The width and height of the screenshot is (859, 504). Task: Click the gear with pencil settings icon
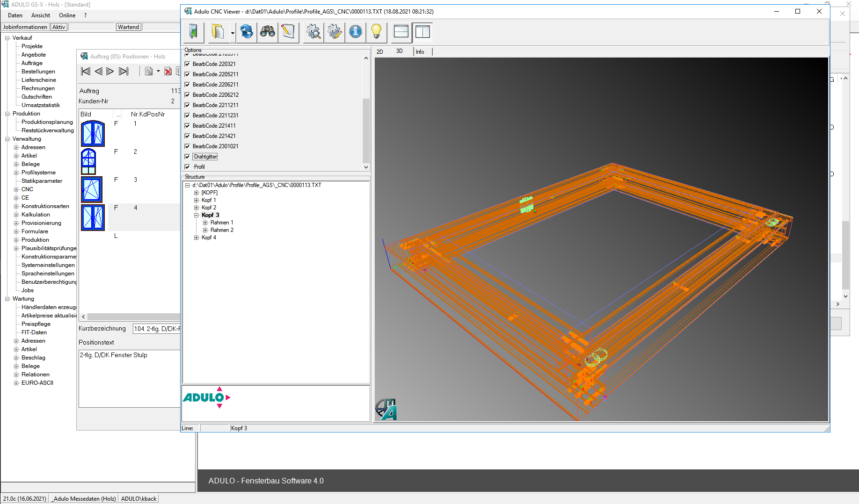point(335,32)
